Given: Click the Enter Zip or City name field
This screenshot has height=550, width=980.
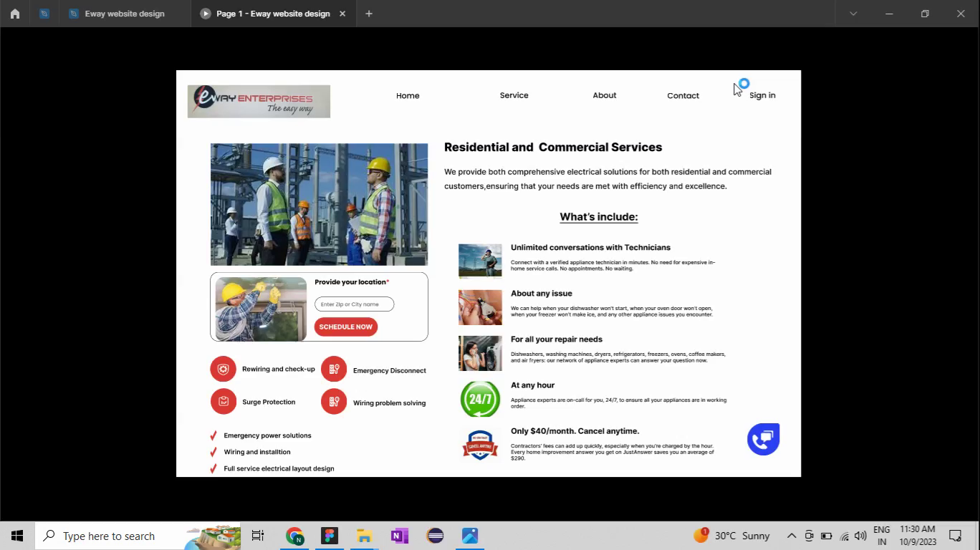Looking at the screenshot, I should coord(354,304).
